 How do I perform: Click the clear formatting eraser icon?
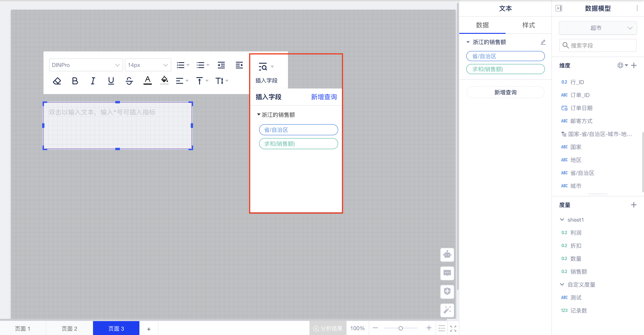[57, 81]
